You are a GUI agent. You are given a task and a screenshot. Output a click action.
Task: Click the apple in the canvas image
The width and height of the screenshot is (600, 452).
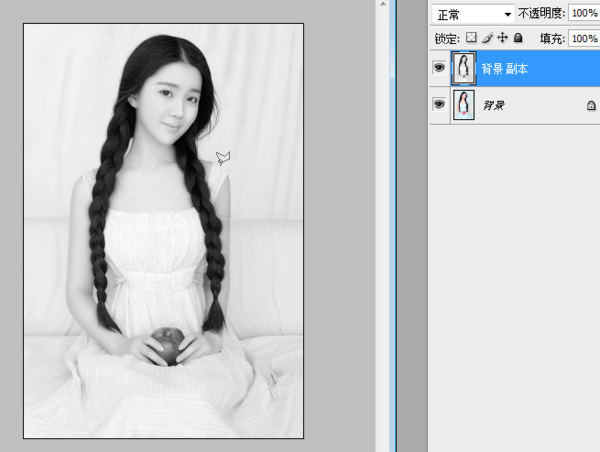(x=169, y=344)
